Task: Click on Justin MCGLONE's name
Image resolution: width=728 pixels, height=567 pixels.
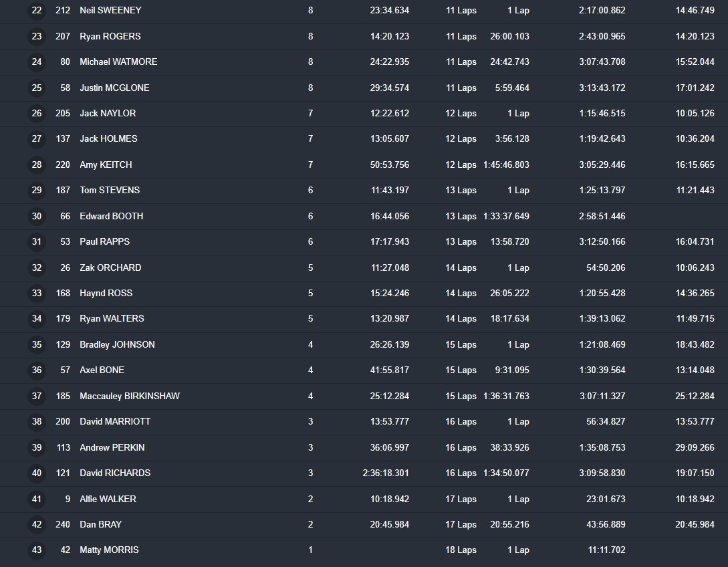Action: 114,88
